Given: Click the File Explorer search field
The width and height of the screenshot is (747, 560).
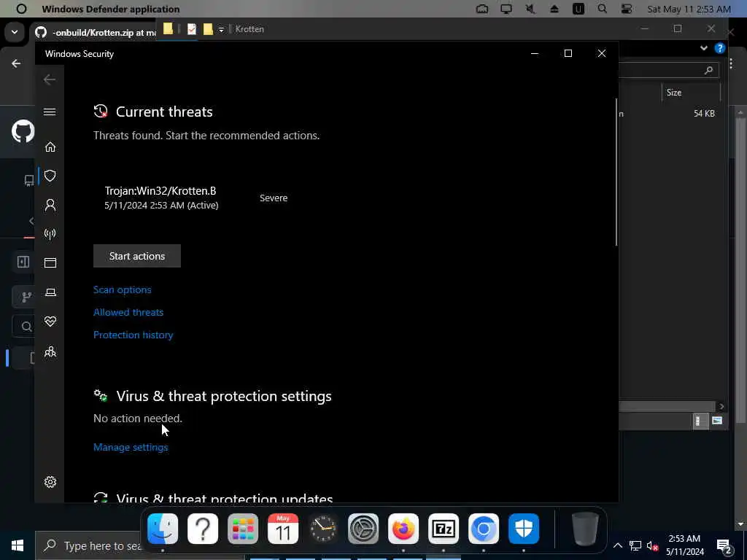Looking at the screenshot, I should pos(668,70).
